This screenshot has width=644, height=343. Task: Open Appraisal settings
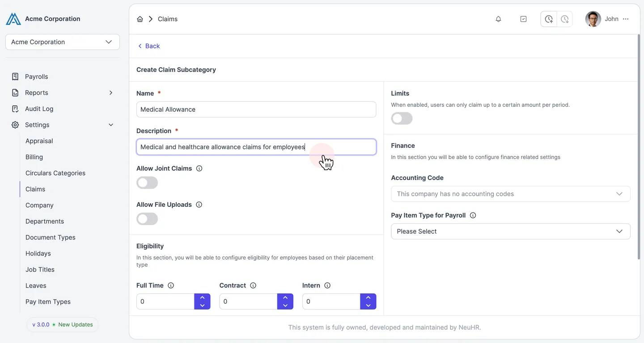39,141
